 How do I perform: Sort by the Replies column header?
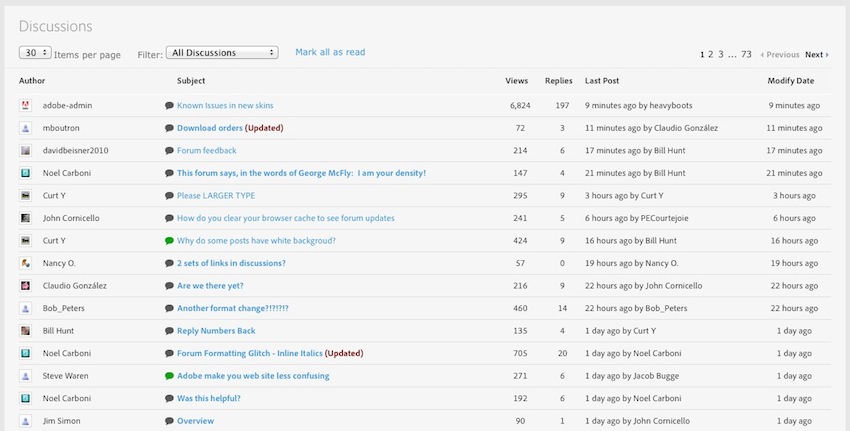tap(559, 81)
